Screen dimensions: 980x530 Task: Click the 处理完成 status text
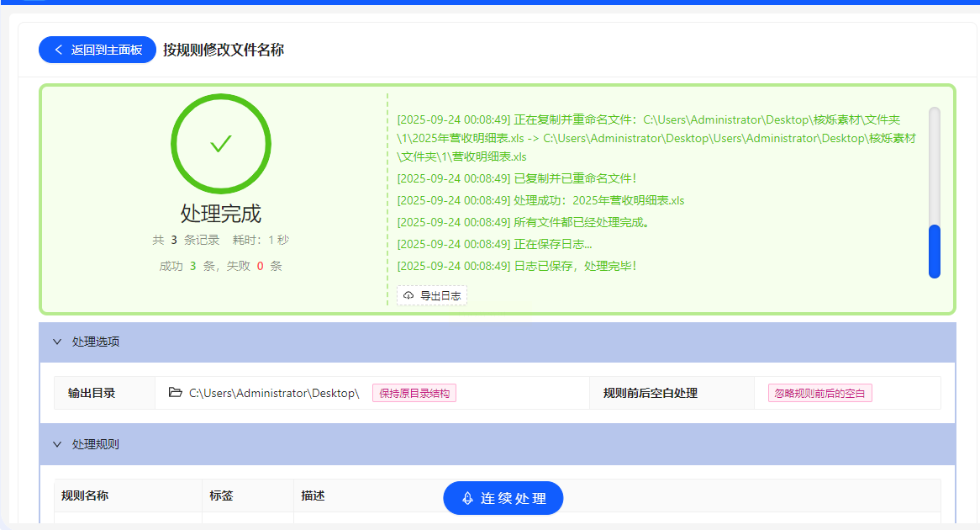(x=220, y=214)
